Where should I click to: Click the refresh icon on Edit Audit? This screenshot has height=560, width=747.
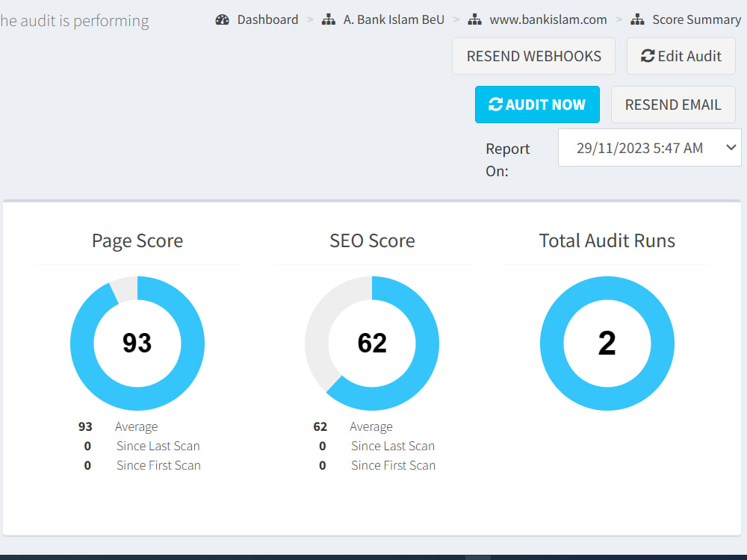point(648,56)
